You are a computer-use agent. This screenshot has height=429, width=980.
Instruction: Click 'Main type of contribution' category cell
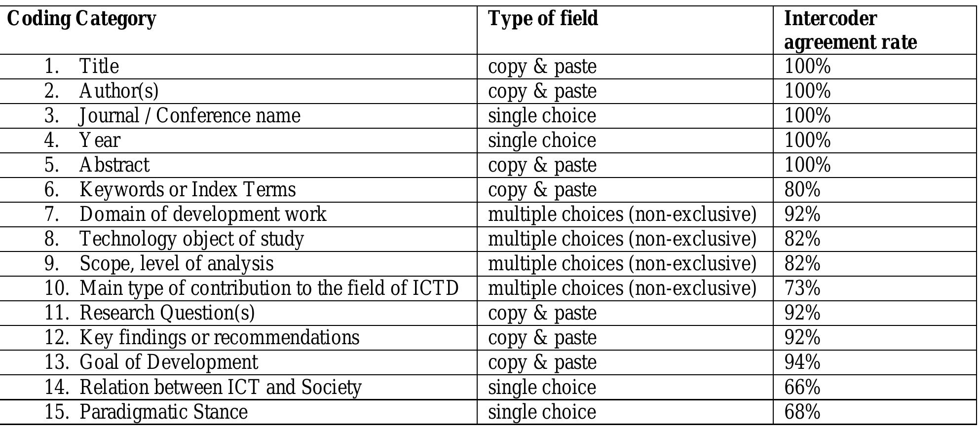coord(269,288)
